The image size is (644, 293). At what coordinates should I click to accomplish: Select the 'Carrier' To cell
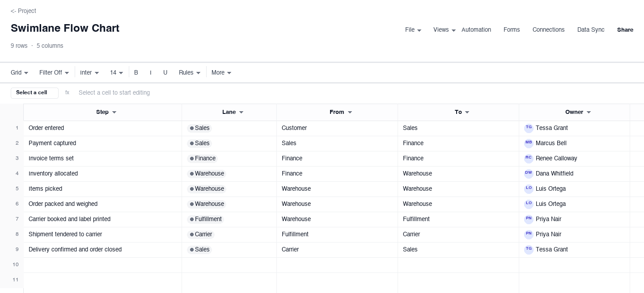pyautogui.click(x=458, y=234)
